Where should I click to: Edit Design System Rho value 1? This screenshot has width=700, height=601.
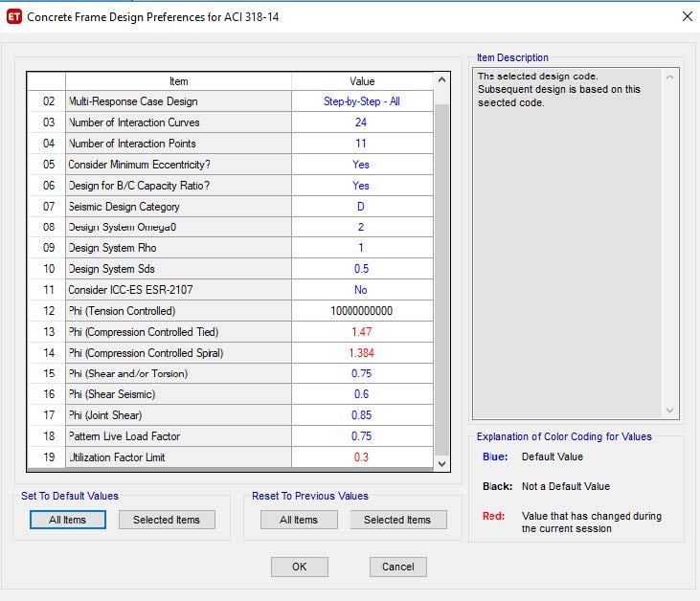pyautogui.click(x=362, y=248)
